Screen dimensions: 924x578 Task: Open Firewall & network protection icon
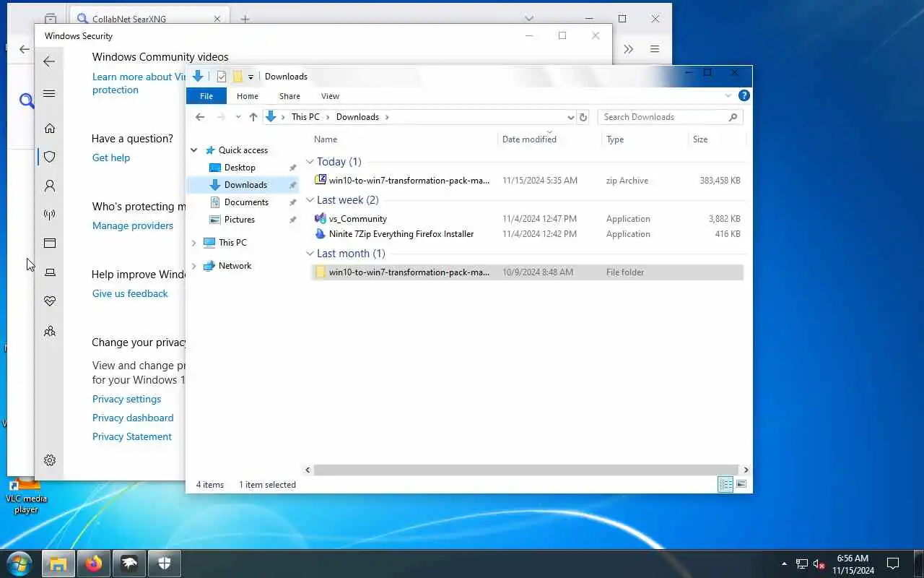(x=50, y=215)
